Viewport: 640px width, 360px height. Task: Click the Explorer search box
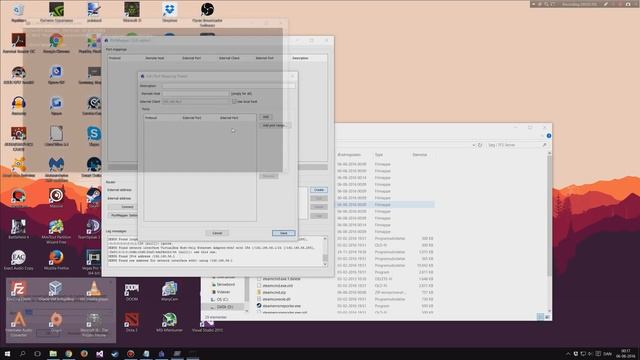517,145
